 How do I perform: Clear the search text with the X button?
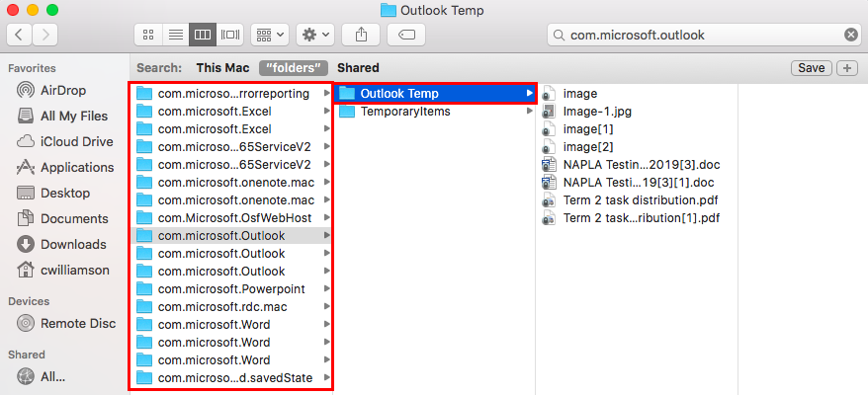click(x=850, y=35)
